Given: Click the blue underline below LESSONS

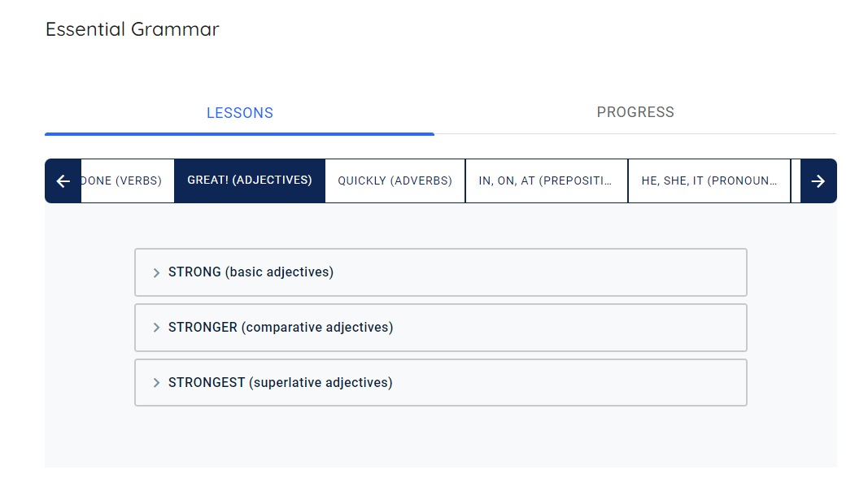Looking at the screenshot, I should 239,133.
